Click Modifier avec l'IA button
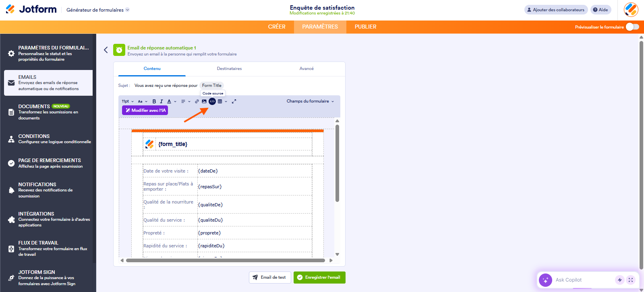Viewport: 644px width, 292px height. click(145, 110)
